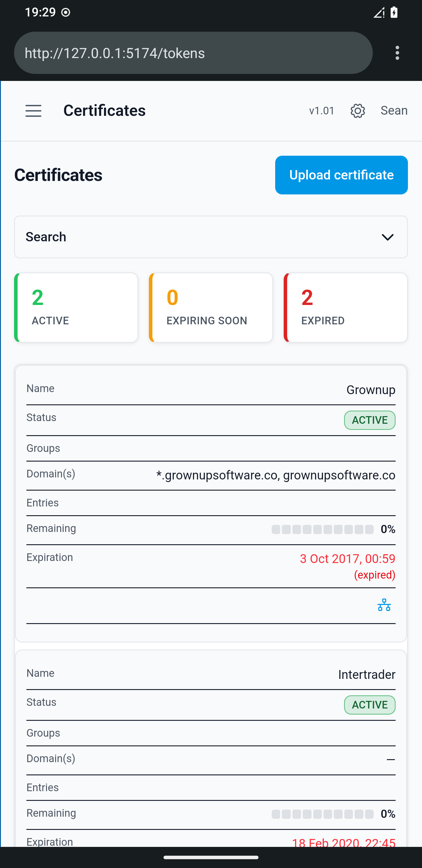
Task: Select the Expiring Soon count card
Action: pos(211,308)
